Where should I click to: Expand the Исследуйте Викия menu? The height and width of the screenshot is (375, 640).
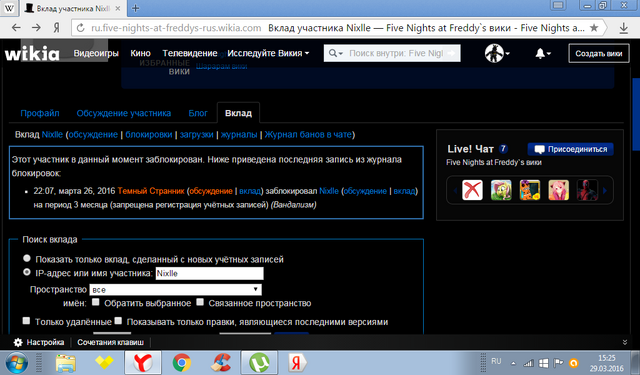[x=268, y=53]
